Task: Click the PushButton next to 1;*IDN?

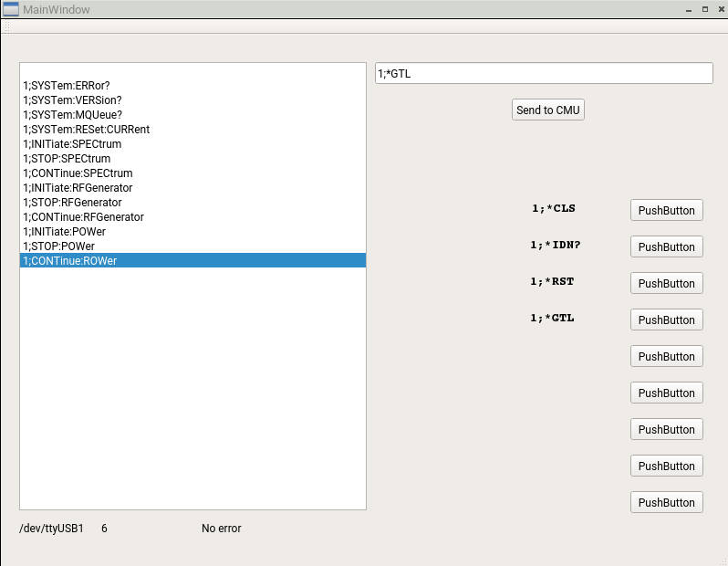Action: tap(666, 246)
